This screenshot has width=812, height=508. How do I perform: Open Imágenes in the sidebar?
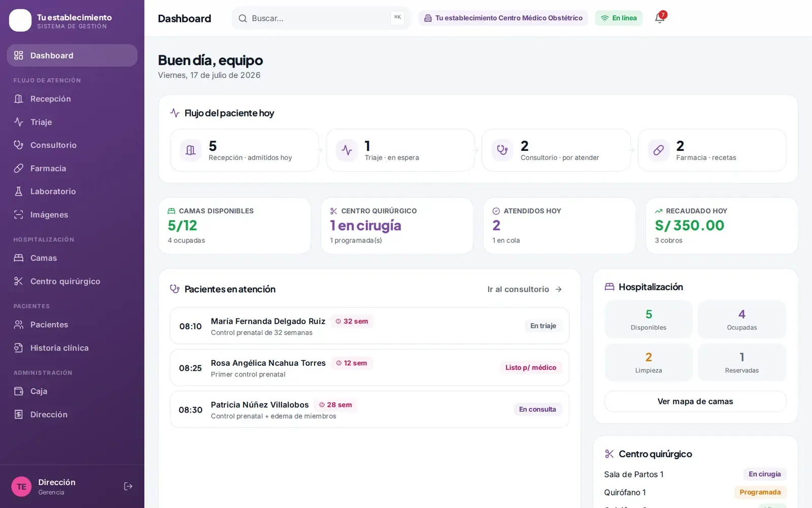[72, 214]
